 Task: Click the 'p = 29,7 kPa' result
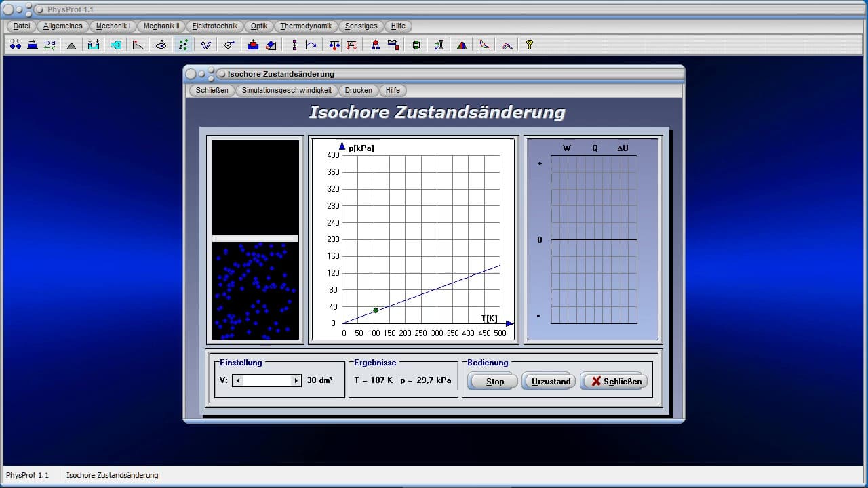click(x=426, y=381)
